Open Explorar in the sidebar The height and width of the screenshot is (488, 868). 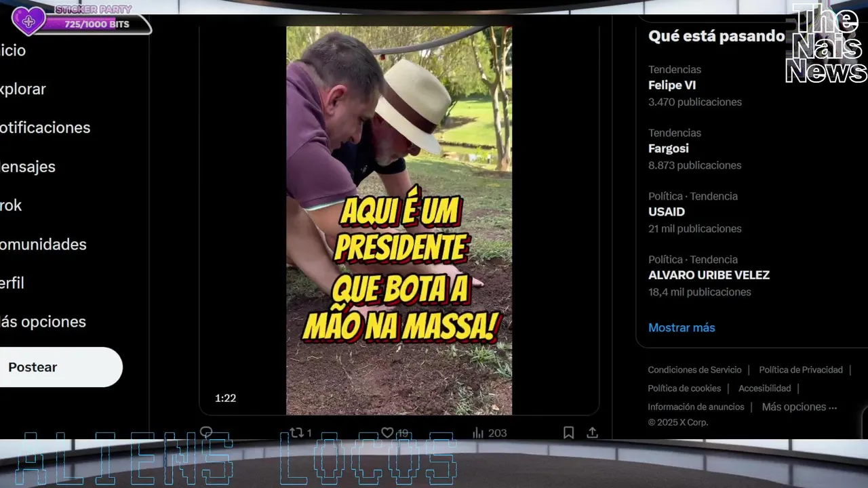[x=22, y=89]
